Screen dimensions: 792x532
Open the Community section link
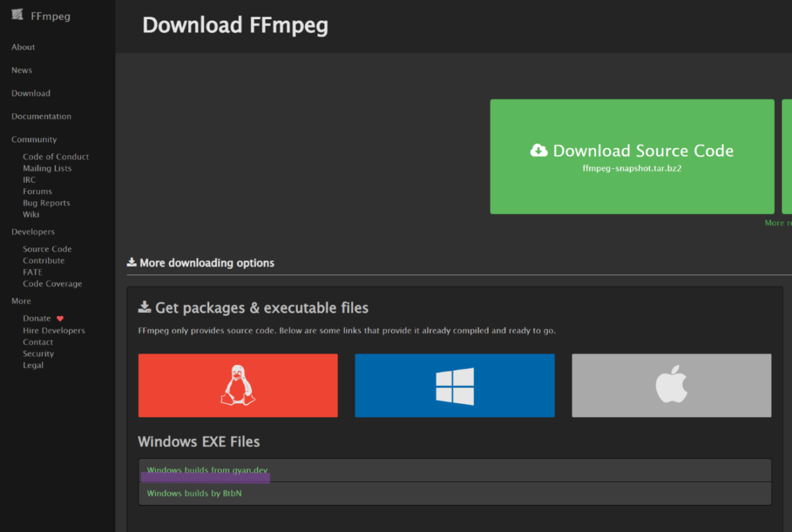(34, 139)
